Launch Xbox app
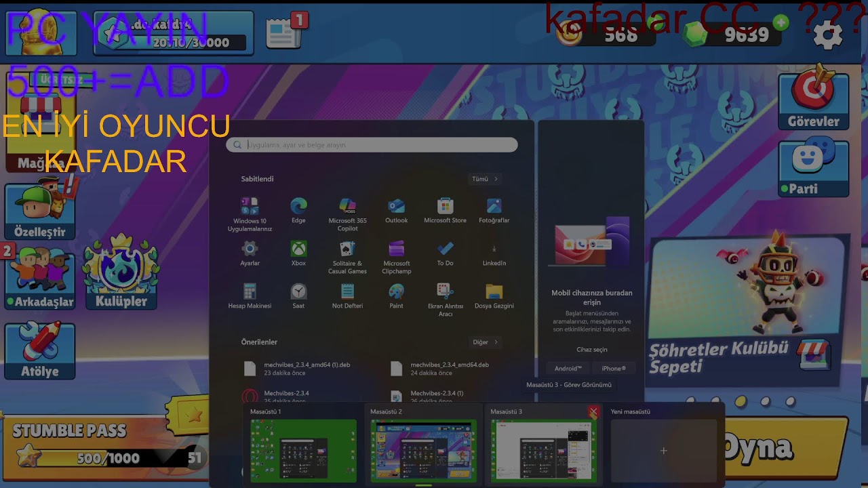This screenshot has height=488, width=868. [x=298, y=253]
